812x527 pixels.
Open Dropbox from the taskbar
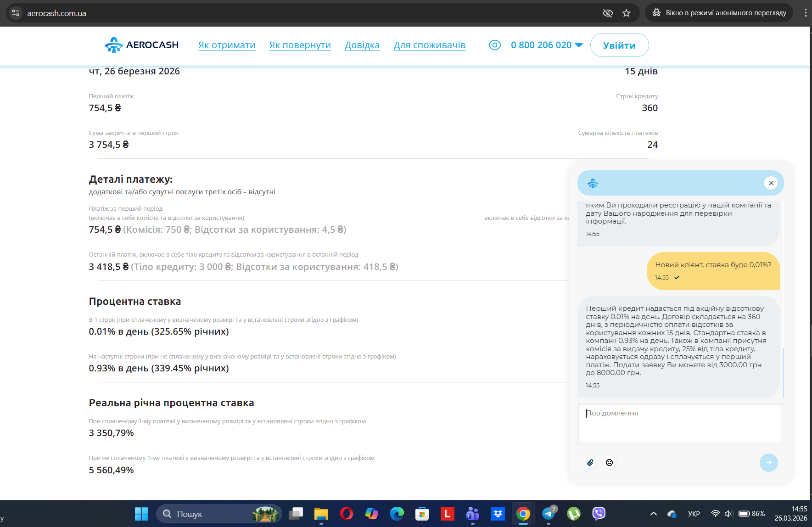tap(498, 514)
